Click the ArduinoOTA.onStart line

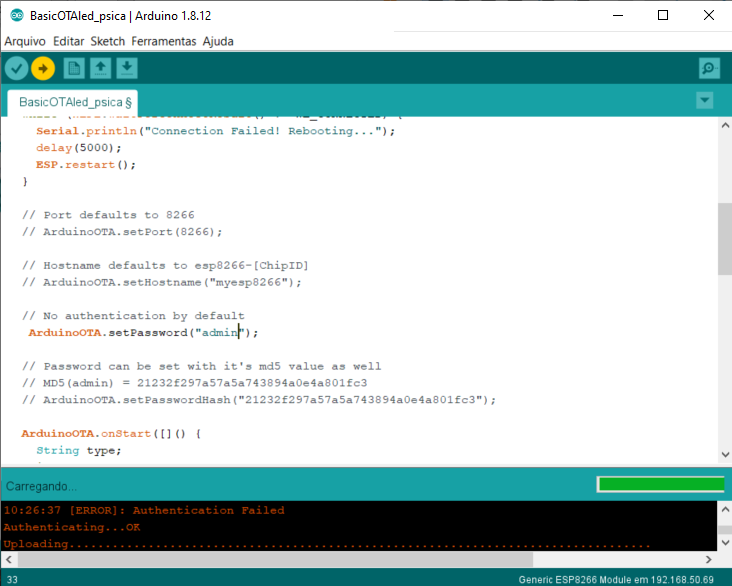click(111, 433)
